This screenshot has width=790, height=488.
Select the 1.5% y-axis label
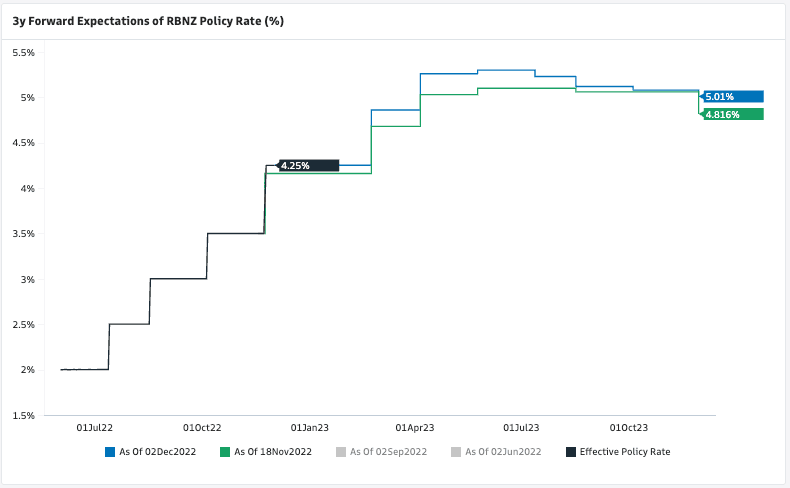click(x=23, y=415)
